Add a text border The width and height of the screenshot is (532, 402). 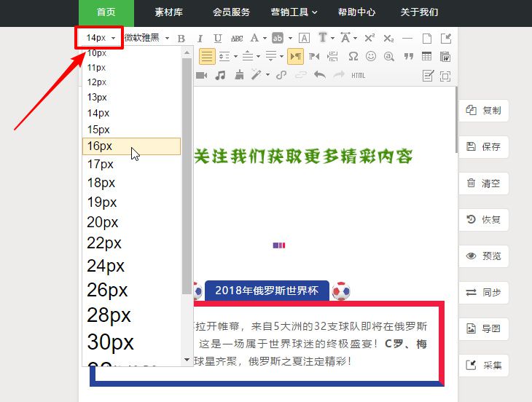[304, 38]
